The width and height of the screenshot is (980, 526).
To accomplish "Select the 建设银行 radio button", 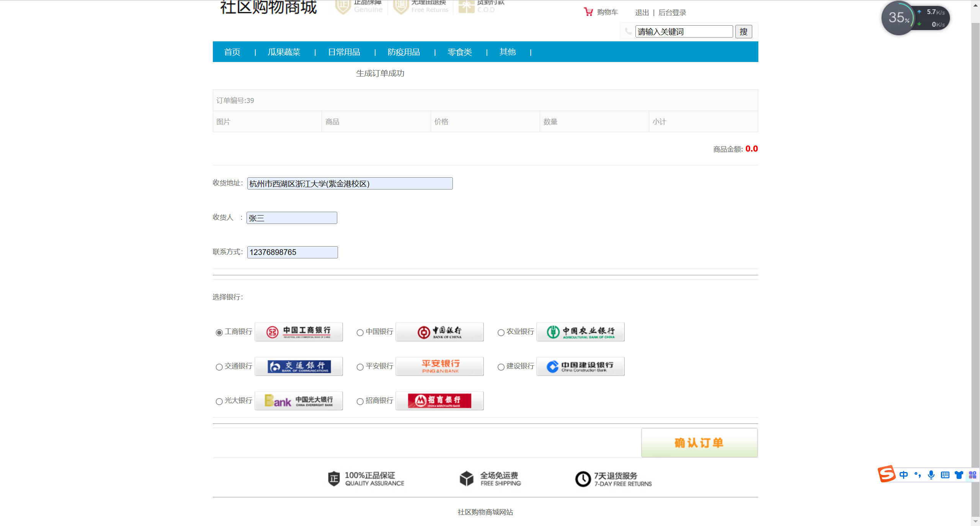I will coord(501,367).
